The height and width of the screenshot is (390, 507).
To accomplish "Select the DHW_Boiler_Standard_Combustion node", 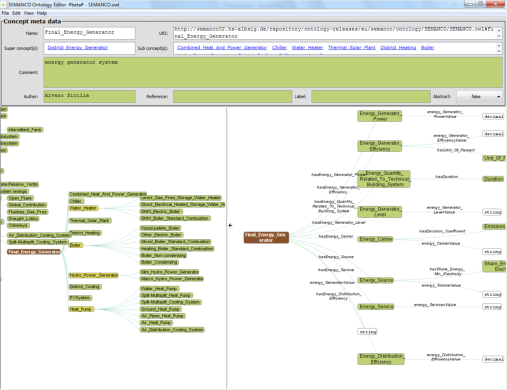I will (175, 218).
